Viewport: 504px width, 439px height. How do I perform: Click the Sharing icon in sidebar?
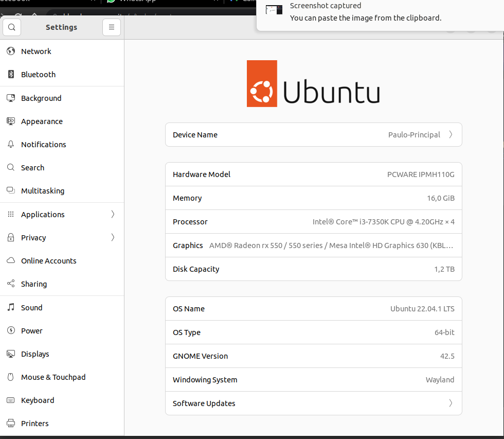coord(11,284)
